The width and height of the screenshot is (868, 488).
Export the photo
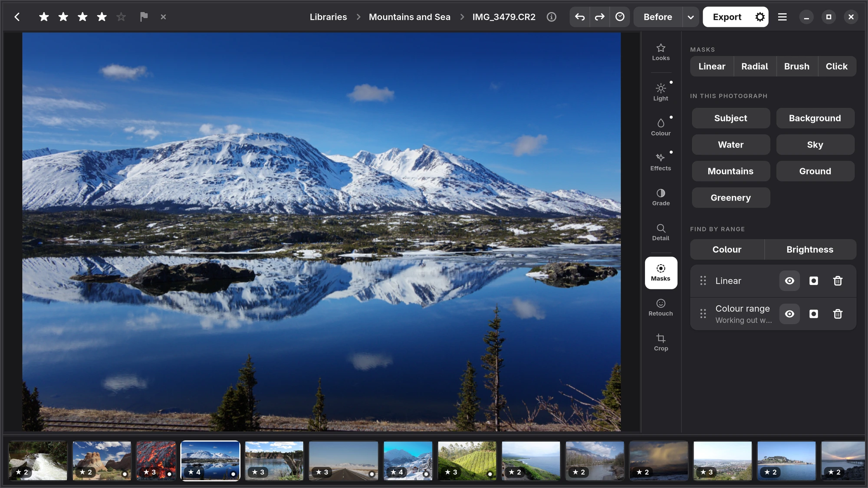(727, 17)
